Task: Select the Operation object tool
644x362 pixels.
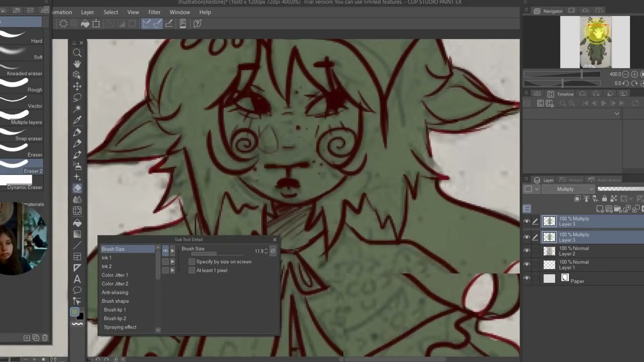Action: tap(77, 75)
